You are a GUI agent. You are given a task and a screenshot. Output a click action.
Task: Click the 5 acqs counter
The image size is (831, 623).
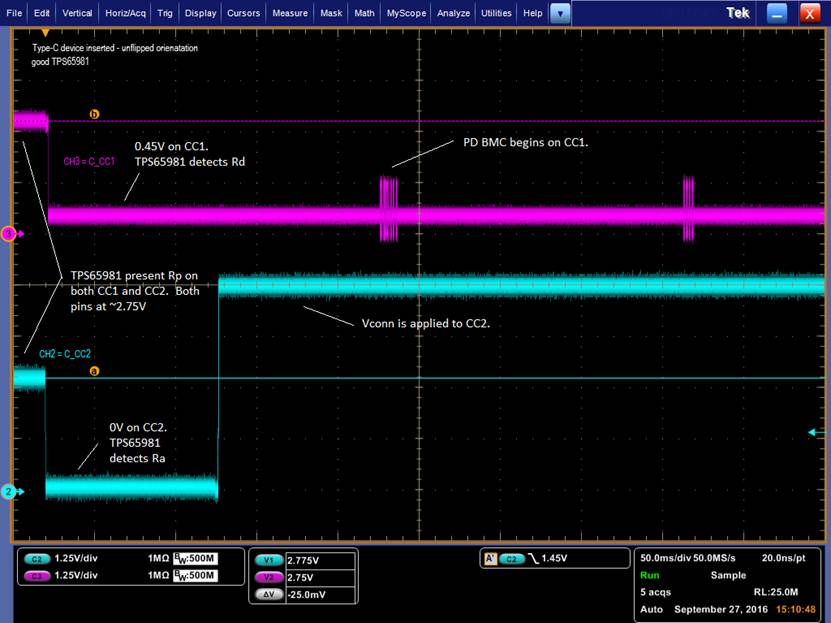point(655,592)
